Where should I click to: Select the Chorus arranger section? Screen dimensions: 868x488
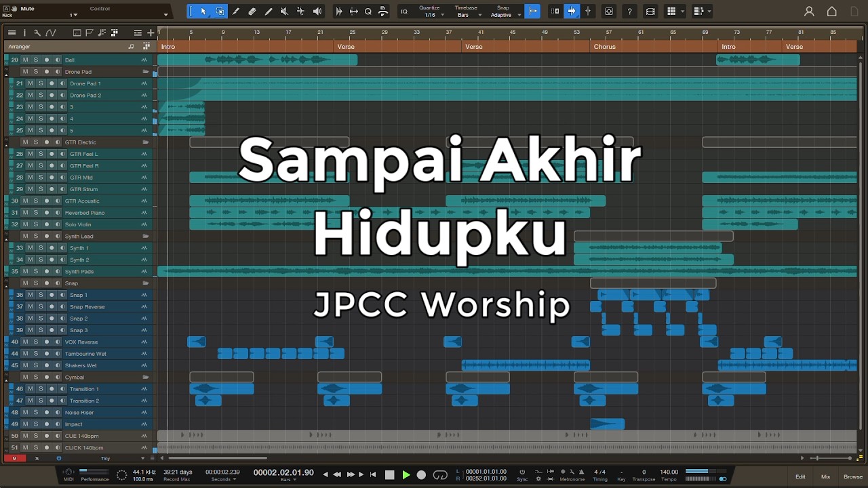click(x=655, y=47)
